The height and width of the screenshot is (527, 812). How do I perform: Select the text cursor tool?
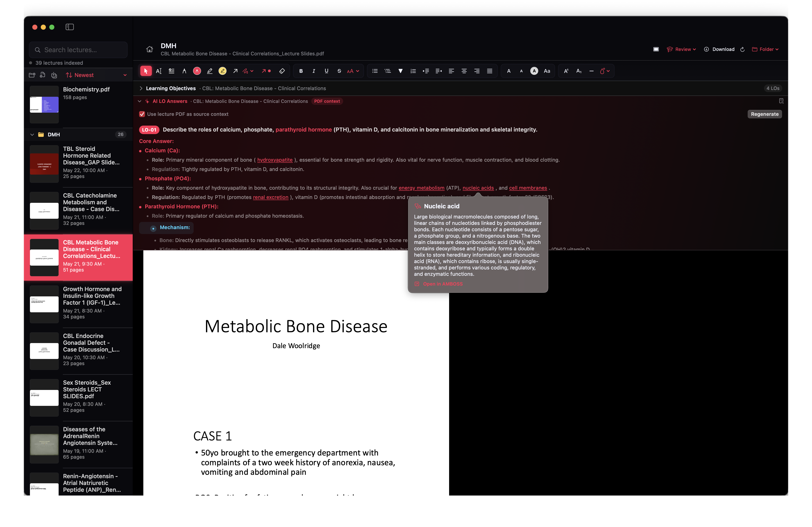point(159,71)
